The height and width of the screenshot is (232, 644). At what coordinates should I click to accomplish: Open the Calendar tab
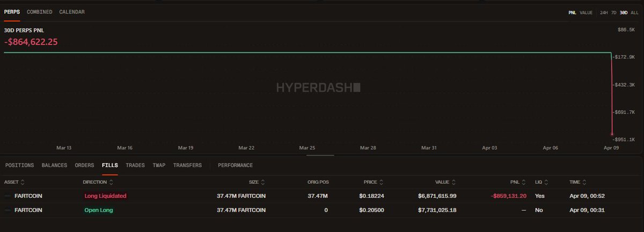(x=72, y=12)
